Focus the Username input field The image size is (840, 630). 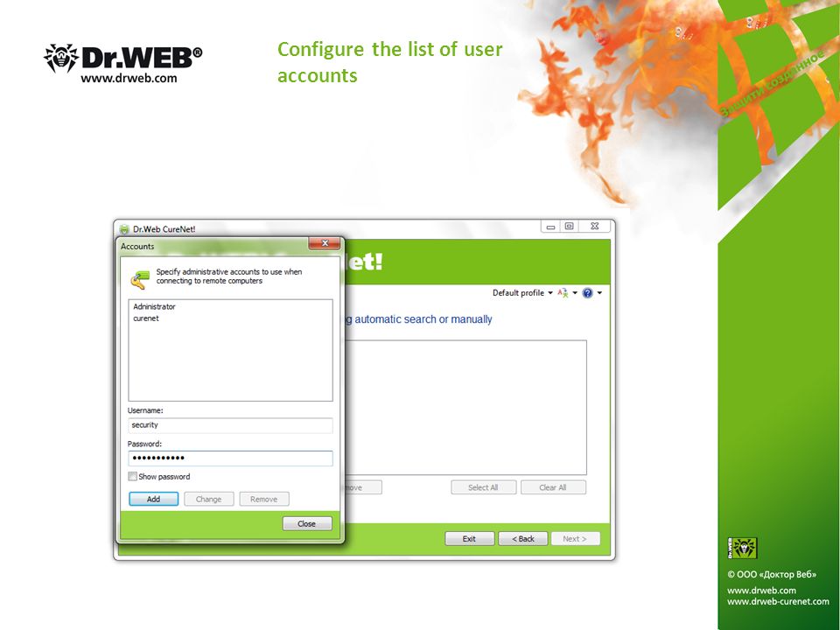pyautogui.click(x=230, y=425)
